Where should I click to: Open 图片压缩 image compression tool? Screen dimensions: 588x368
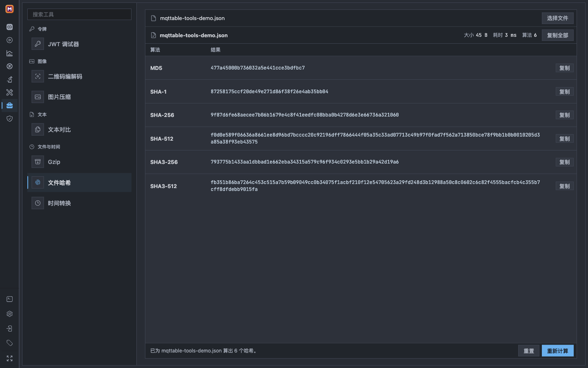(79, 97)
